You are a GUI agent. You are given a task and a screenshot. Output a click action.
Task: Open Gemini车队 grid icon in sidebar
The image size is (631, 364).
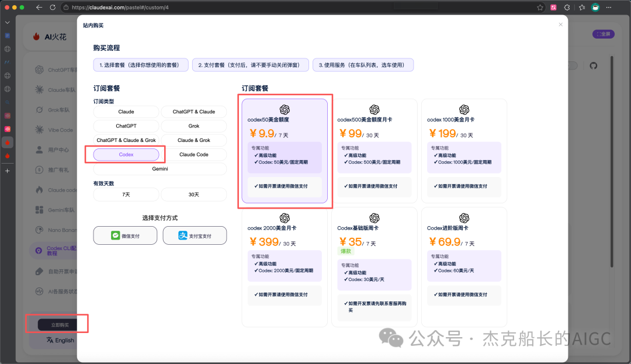pos(39,210)
